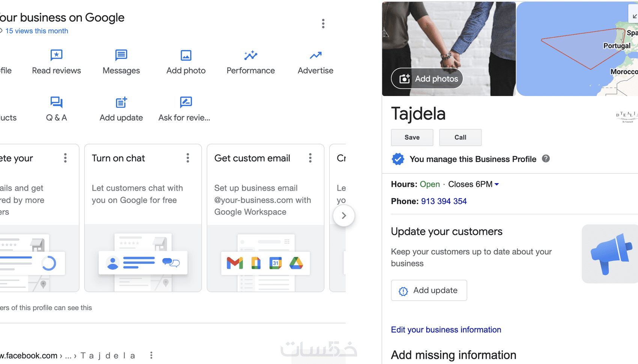Show next suggestion cards with arrow
The width and height of the screenshot is (638, 364).
[343, 215]
